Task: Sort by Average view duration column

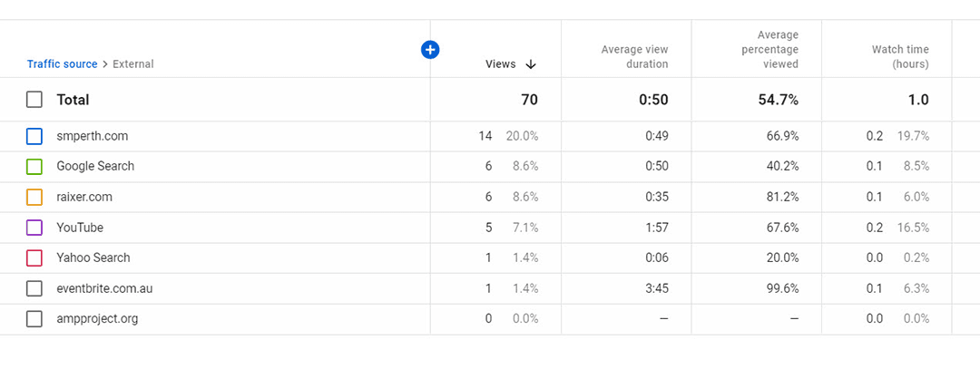Action: coord(634,57)
